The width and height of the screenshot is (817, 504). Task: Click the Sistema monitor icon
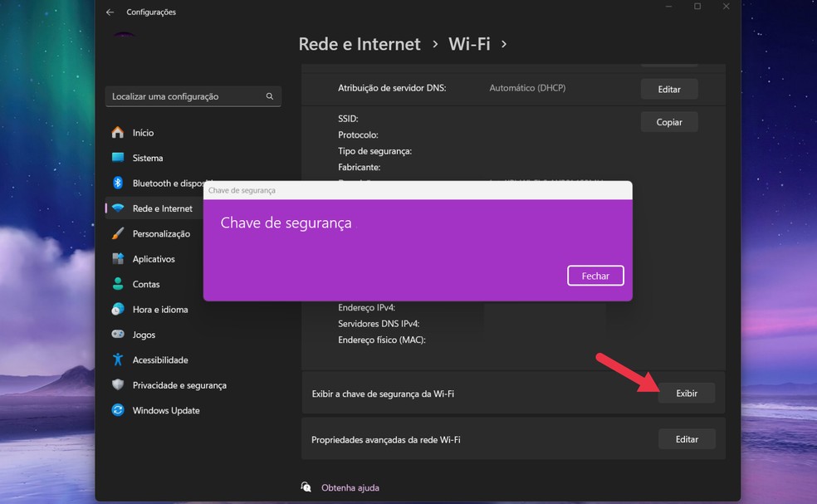tap(118, 158)
